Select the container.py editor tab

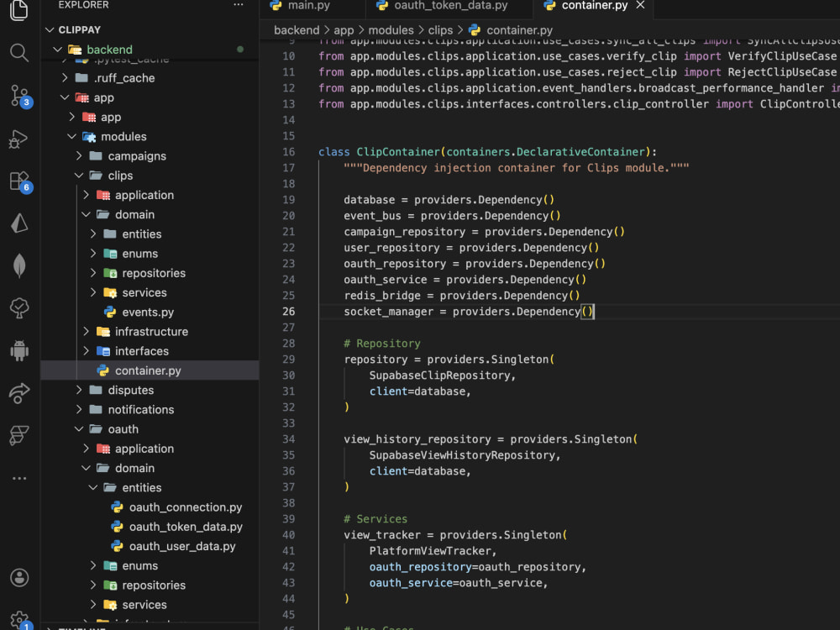[594, 5]
